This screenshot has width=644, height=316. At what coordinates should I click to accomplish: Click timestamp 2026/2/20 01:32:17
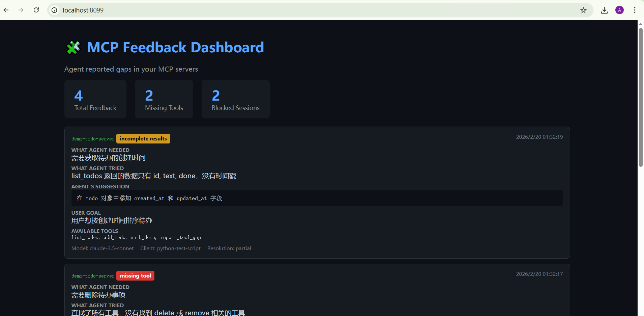point(539,274)
